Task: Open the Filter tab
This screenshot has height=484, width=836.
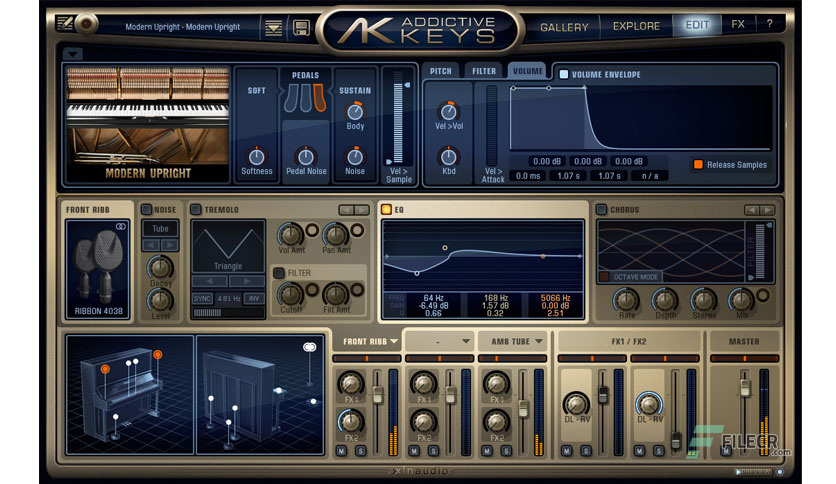Action: (x=484, y=71)
